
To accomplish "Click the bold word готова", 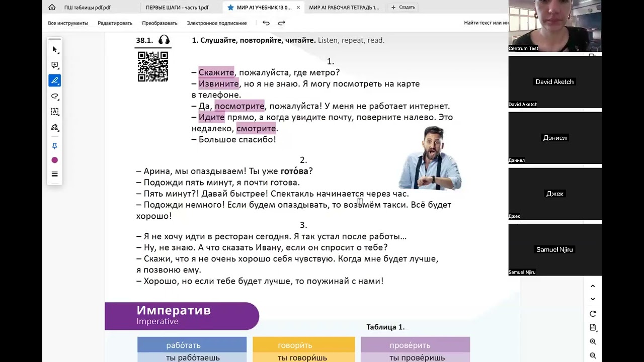I will (294, 171).
